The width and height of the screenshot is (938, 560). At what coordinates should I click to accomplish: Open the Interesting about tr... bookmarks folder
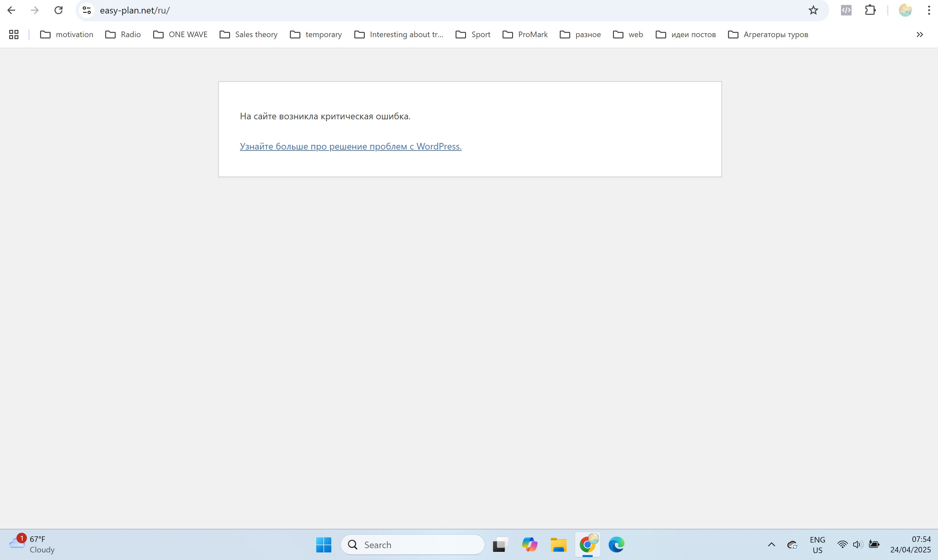[x=399, y=34]
